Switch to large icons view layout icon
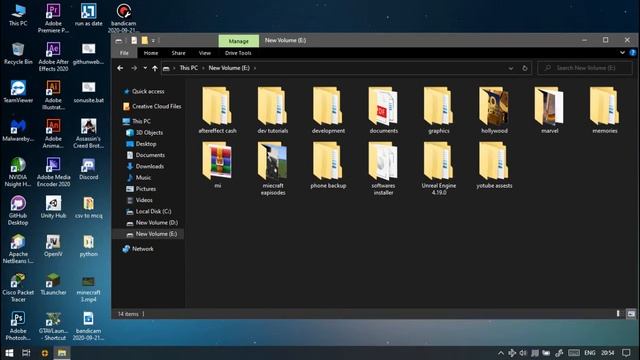This screenshot has width=640, height=360. coord(631,313)
